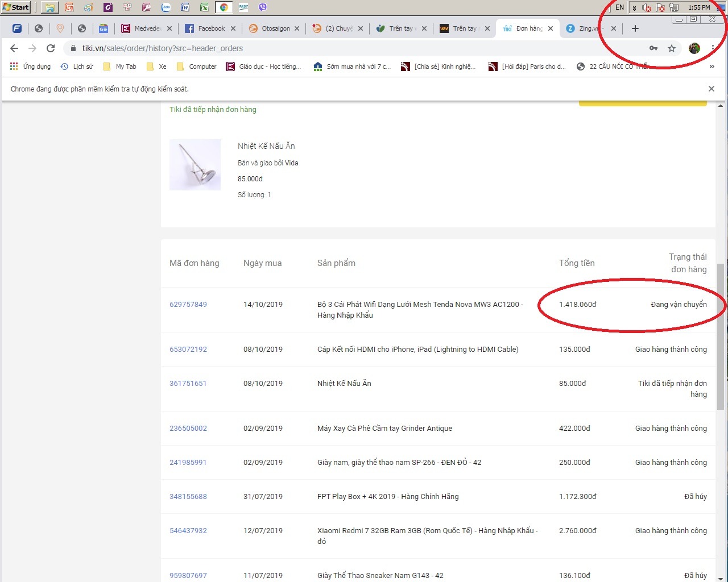This screenshot has height=582, width=728.
Task: Dismiss the Chrome automation notification bar
Action: [x=711, y=89]
